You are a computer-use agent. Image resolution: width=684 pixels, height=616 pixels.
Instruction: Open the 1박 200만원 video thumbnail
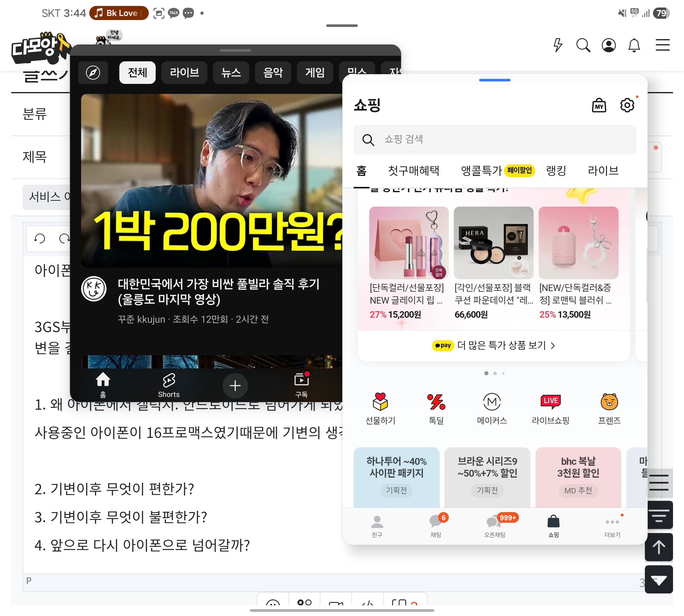[212, 180]
